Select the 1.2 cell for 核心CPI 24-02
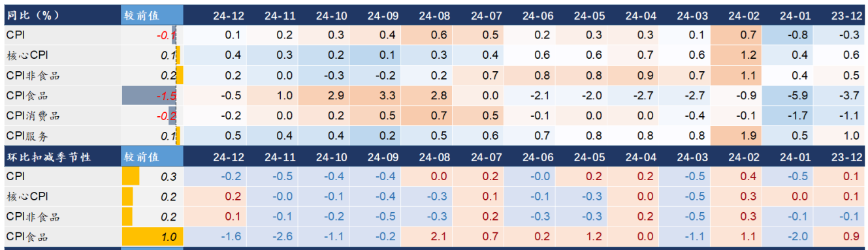The height and width of the screenshot is (250, 868). (x=748, y=55)
